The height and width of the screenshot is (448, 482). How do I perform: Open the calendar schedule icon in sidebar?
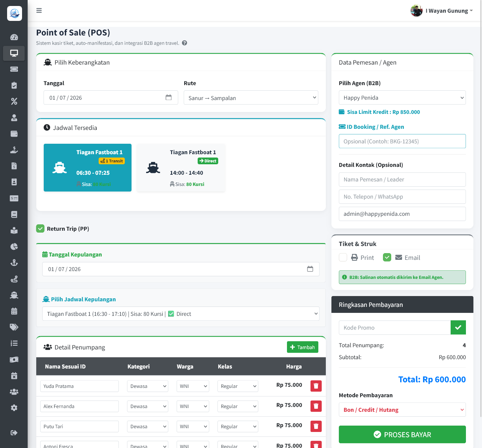14,311
